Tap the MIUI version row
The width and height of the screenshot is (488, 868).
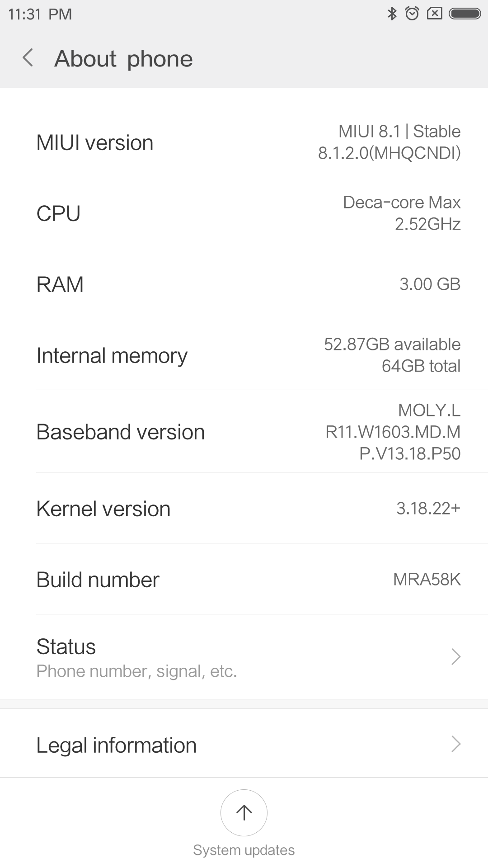click(244, 142)
